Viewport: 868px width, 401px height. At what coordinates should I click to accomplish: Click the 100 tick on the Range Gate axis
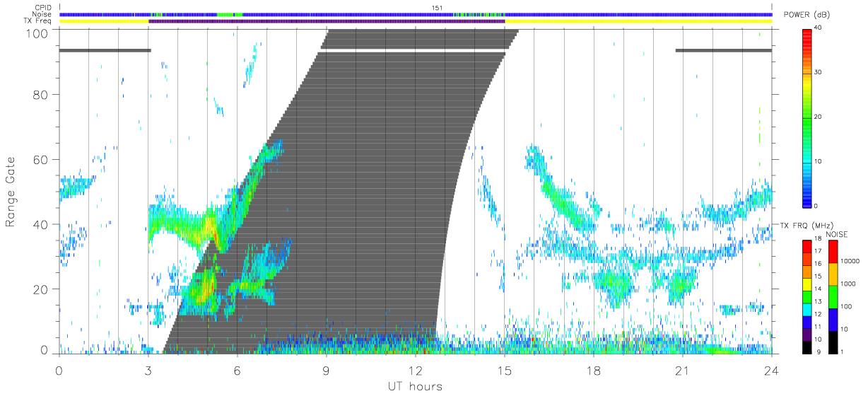(x=37, y=33)
